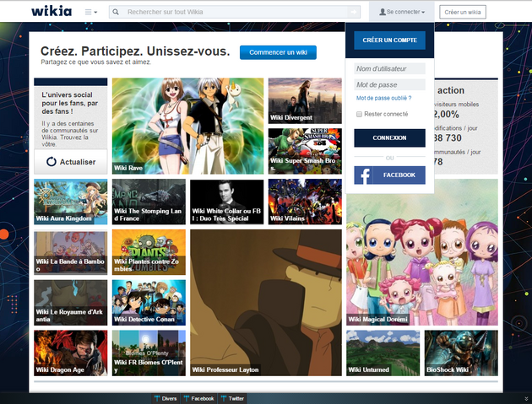532x404 pixels.
Task: Open Wiki Le Royaume d'Arkantia tile
Action: (x=71, y=303)
